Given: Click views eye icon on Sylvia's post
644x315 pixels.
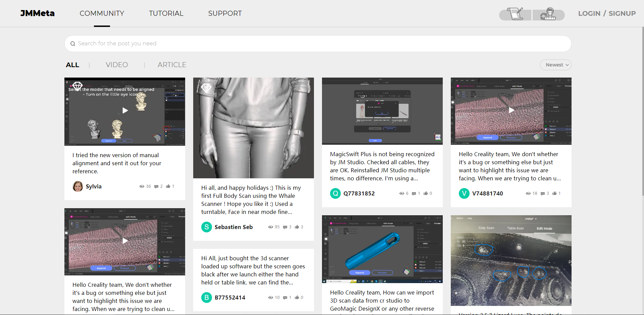Looking at the screenshot, I should 142,186.
